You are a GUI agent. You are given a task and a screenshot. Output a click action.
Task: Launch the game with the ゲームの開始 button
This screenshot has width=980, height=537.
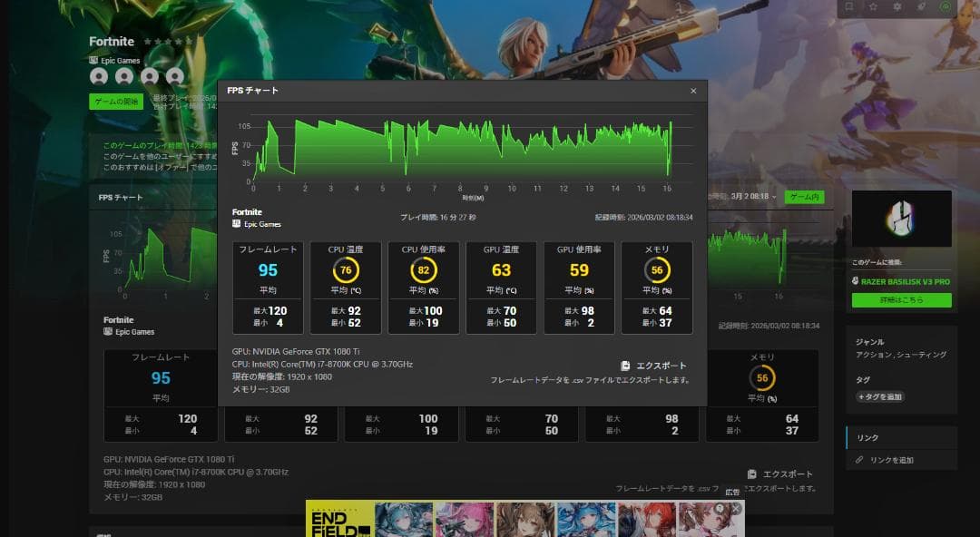click(116, 102)
